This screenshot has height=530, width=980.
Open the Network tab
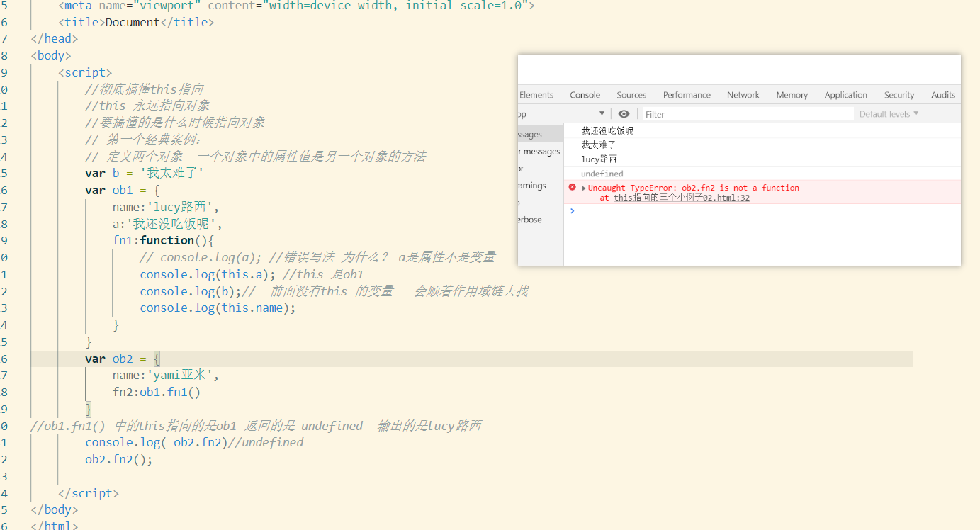tap(743, 95)
